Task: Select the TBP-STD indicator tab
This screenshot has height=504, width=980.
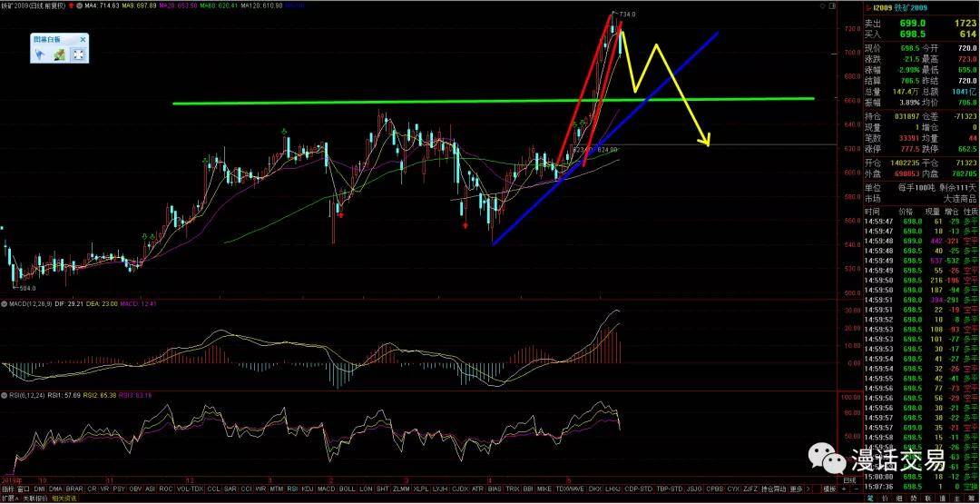Action: pyautogui.click(x=670, y=489)
